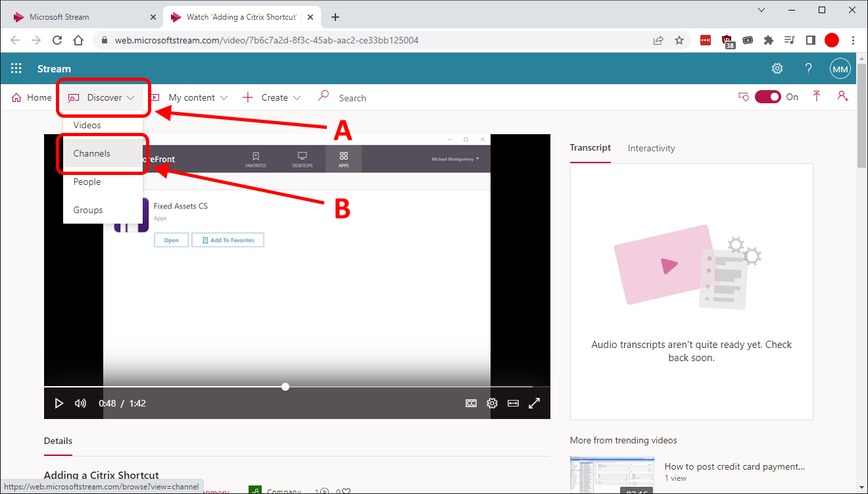Open Stream settings gear in header
This screenshot has height=494, width=868.
[x=777, y=68]
